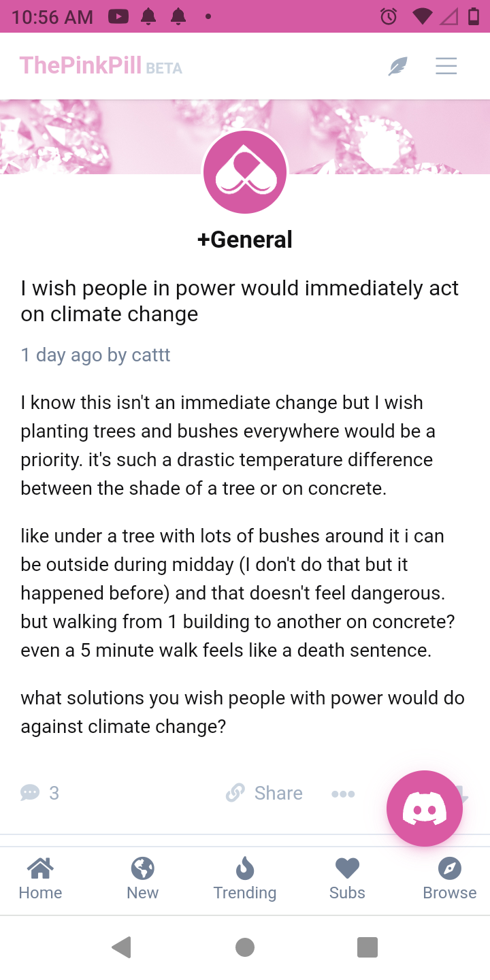
Task: Open the three-dot more options
Action: [x=343, y=794]
